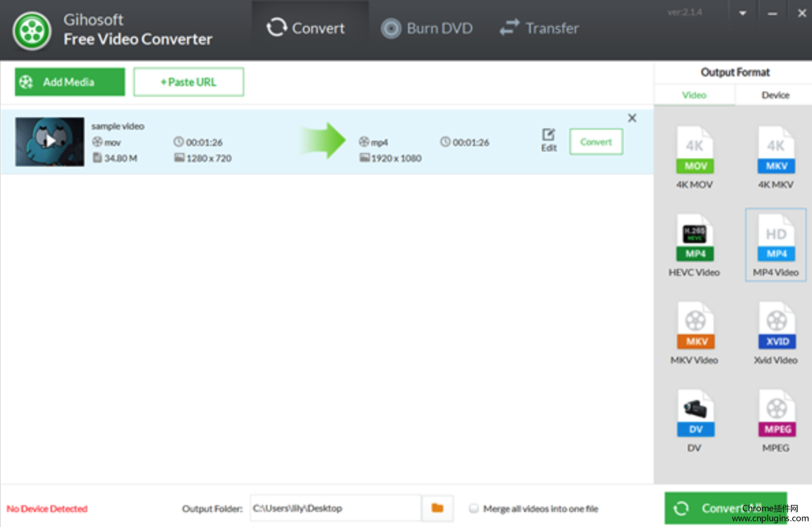The width and height of the screenshot is (812, 527).
Task: Minimize the Gihosoft window
Action: pyautogui.click(x=772, y=14)
